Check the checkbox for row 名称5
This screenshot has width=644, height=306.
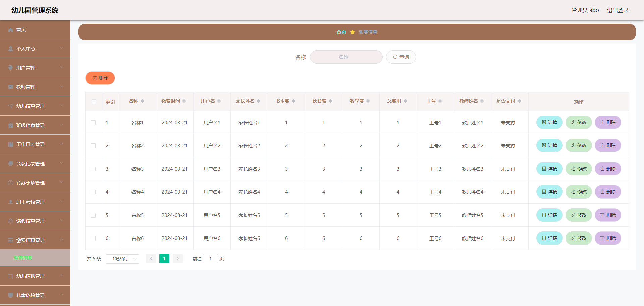(x=93, y=215)
